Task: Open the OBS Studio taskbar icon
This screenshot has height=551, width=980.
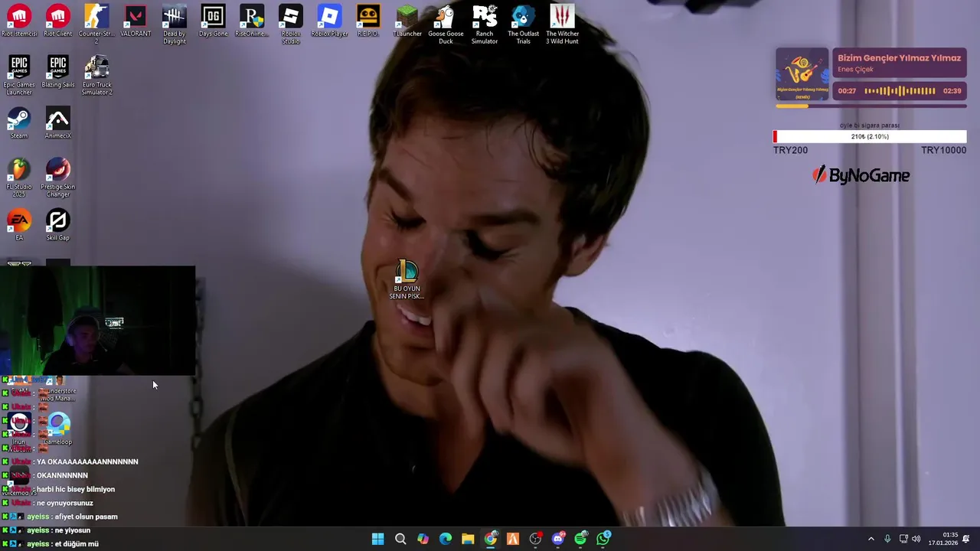Action: (535, 539)
